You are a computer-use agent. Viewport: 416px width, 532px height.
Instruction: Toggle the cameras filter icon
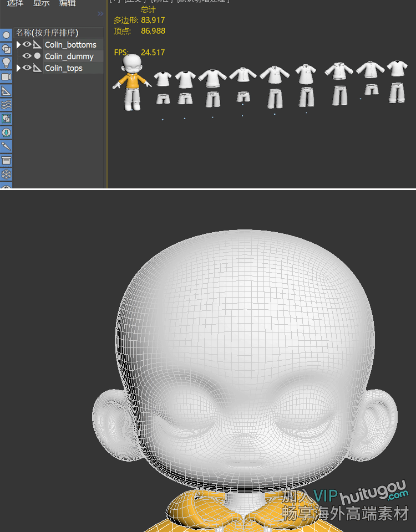[6, 76]
